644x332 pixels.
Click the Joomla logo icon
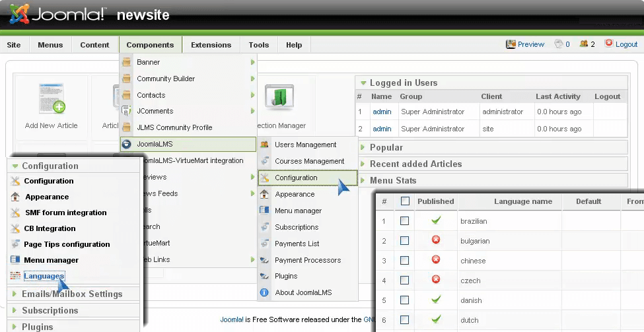point(19,14)
